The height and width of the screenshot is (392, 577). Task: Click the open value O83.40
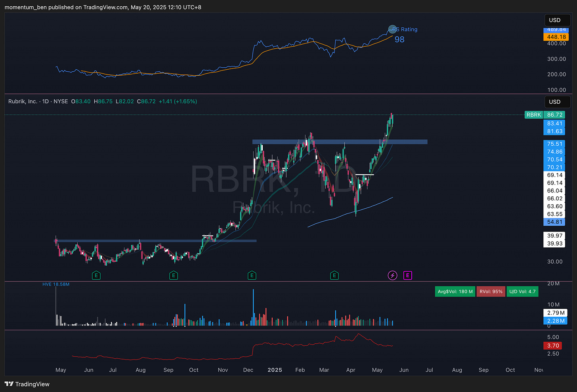[81, 101]
